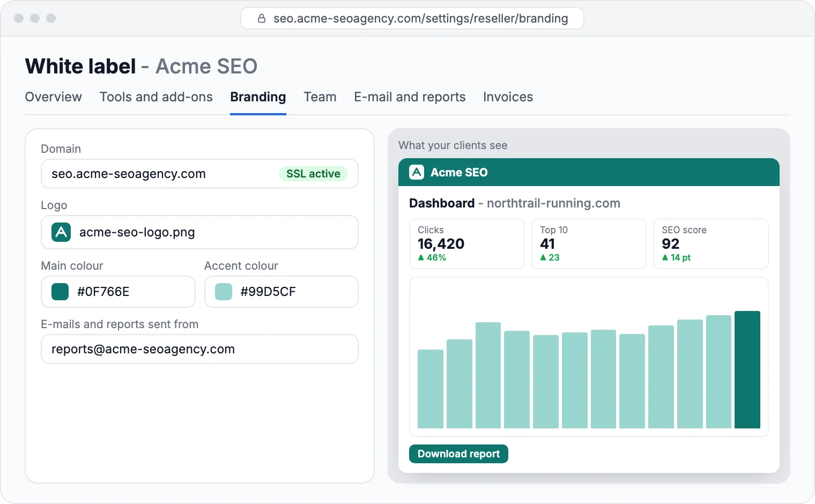
Task: Click the dark green last bar in the chart
Action: point(747,369)
